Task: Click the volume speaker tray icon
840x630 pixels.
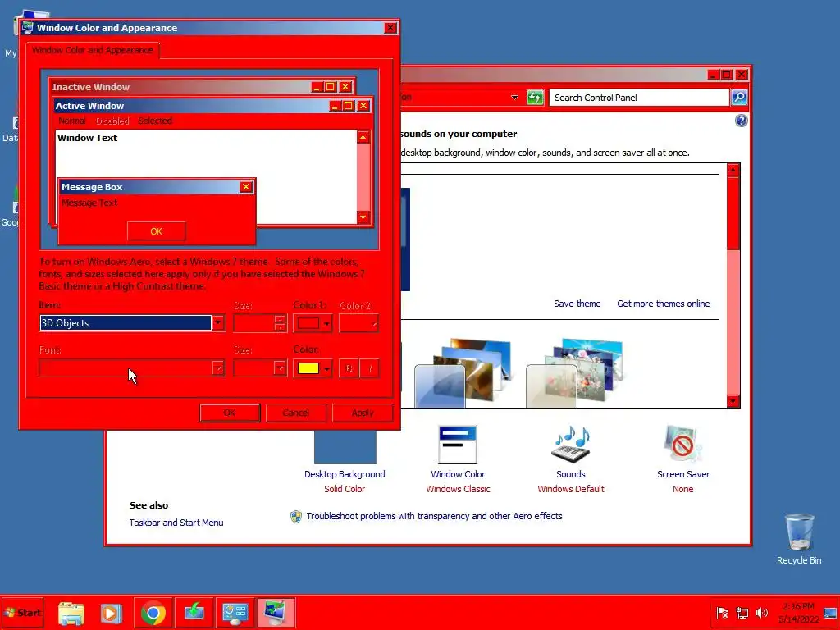Action: pyautogui.click(x=761, y=613)
